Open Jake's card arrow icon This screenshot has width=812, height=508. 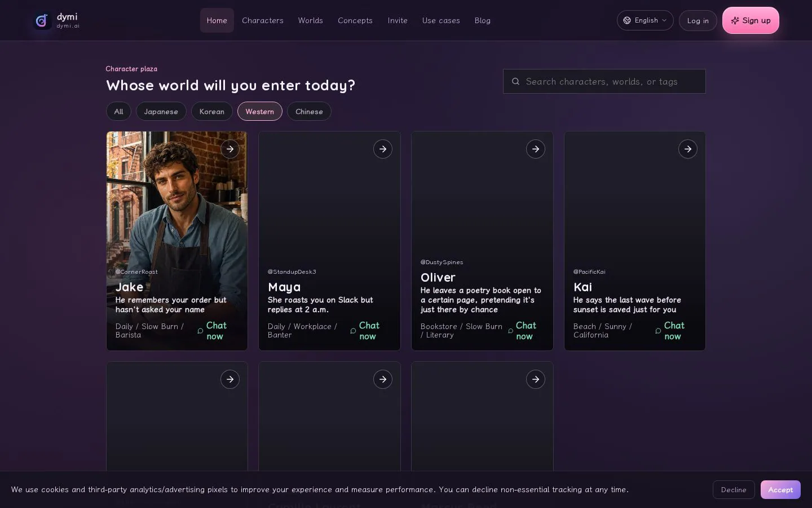point(230,149)
